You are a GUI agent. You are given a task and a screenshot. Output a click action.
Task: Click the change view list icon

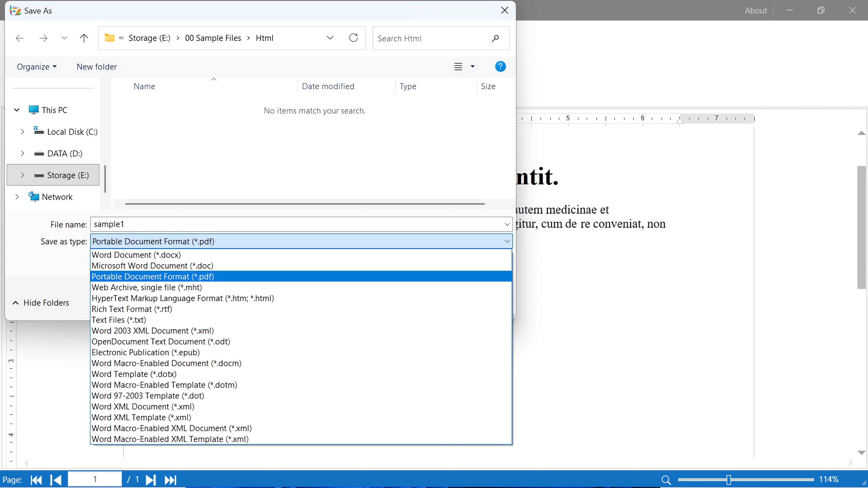pyautogui.click(x=458, y=66)
